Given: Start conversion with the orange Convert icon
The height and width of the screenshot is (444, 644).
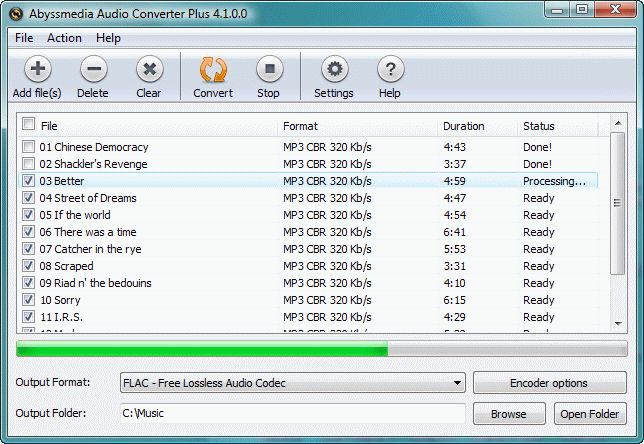Looking at the screenshot, I should click(x=213, y=69).
